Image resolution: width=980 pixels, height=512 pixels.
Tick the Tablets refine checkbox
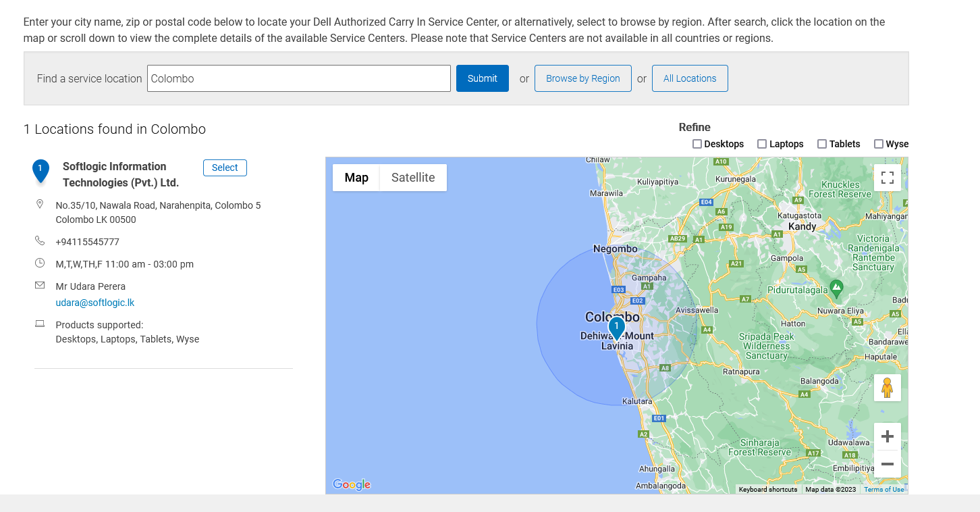(822, 144)
